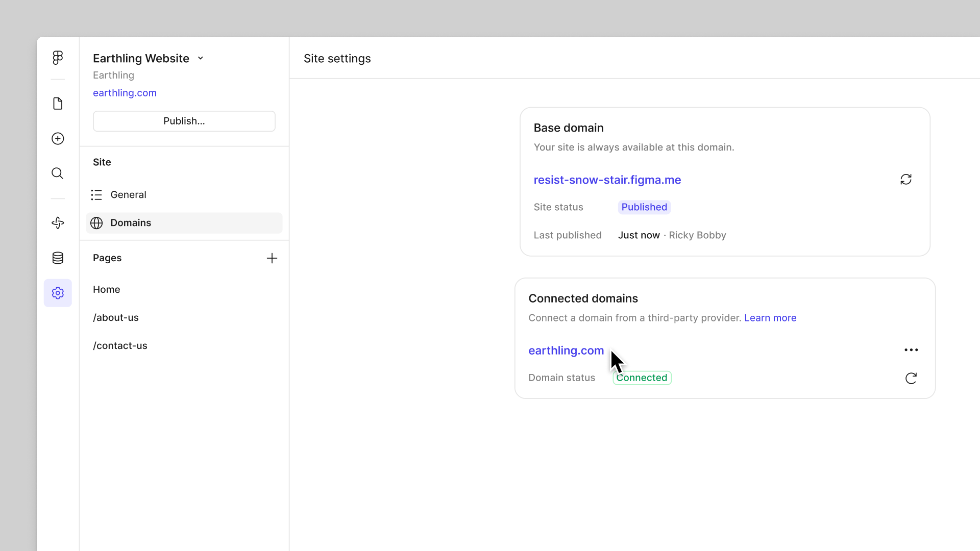Select the Domains settings item

point(131,223)
